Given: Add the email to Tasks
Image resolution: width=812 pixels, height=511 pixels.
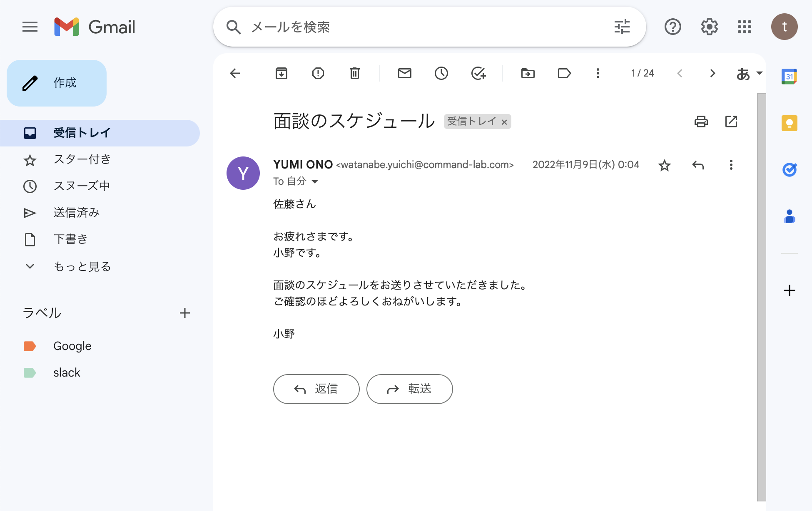Looking at the screenshot, I should click(478, 73).
